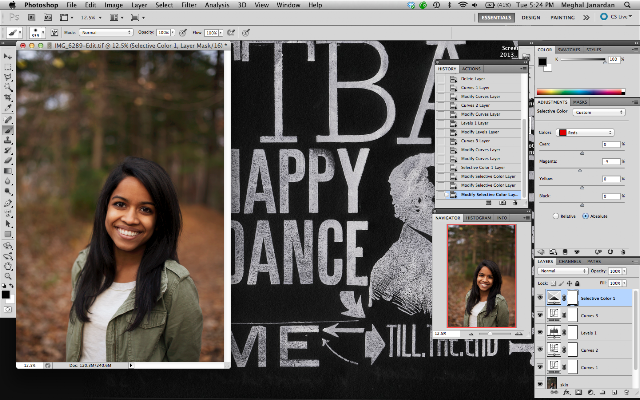Open the Apple menu

click(11, 5)
